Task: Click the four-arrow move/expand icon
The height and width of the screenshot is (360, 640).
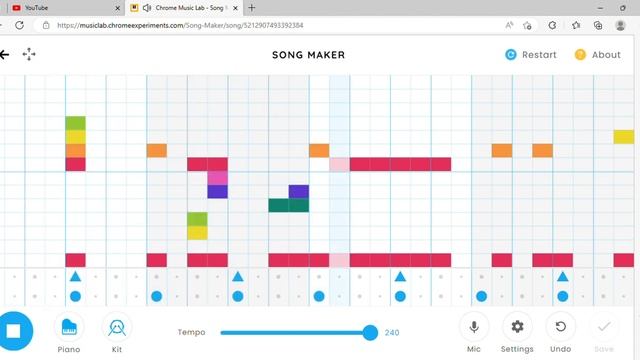Action: 29,54
